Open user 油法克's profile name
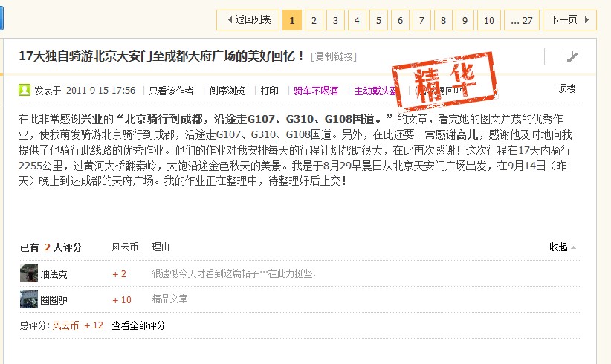 [x=54, y=274]
